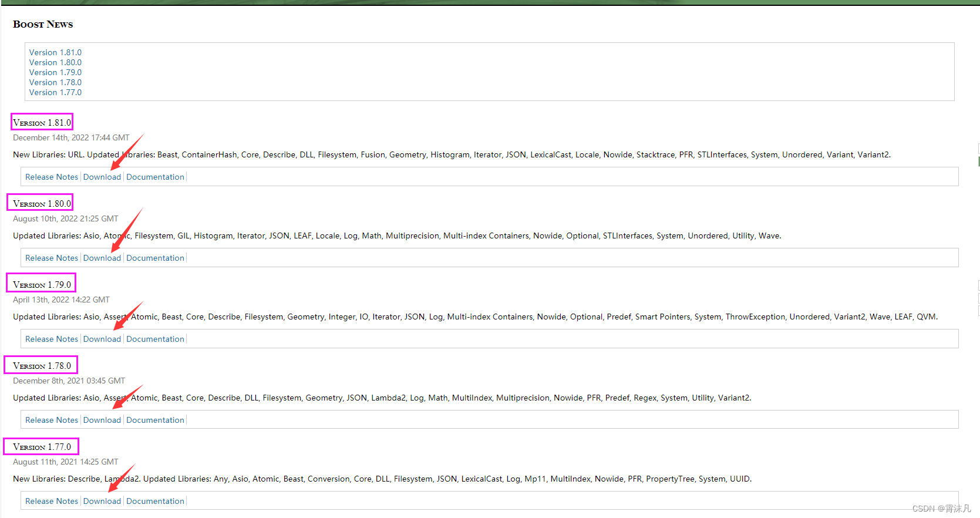Click the 1.78.0 libraries line ending with Variant2.
The image size is (980, 518).
[x=382, y=398]
